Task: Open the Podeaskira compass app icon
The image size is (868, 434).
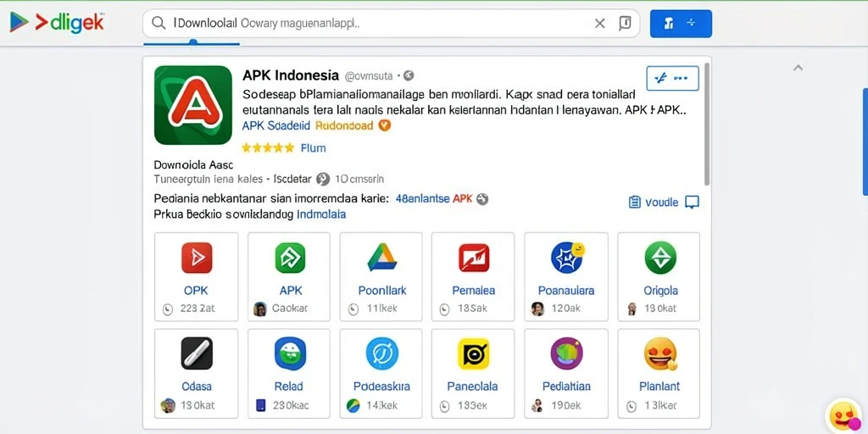Action: pyautogui.click(x=382, y=353)
